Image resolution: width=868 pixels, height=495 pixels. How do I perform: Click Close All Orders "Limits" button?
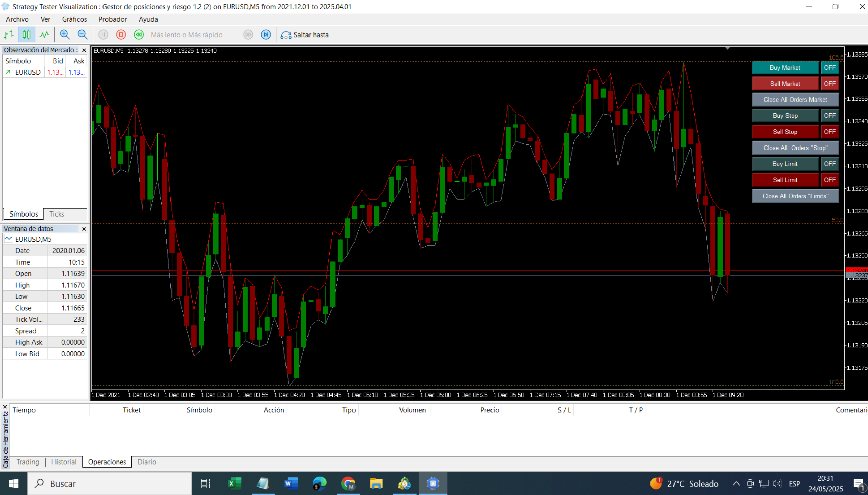(795, 196)
